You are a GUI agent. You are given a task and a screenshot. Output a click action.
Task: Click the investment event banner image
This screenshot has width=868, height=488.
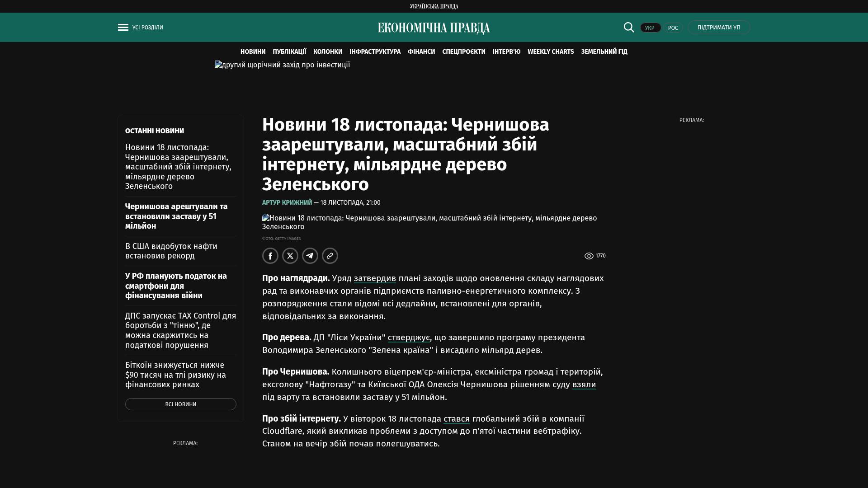pyautogui.click(x=282, y=65)
